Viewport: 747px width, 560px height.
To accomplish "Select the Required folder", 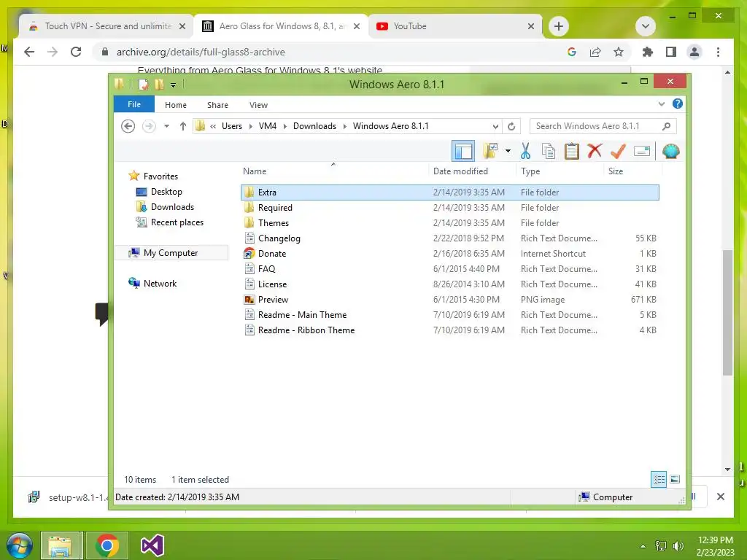I will [x=449, y=208].
